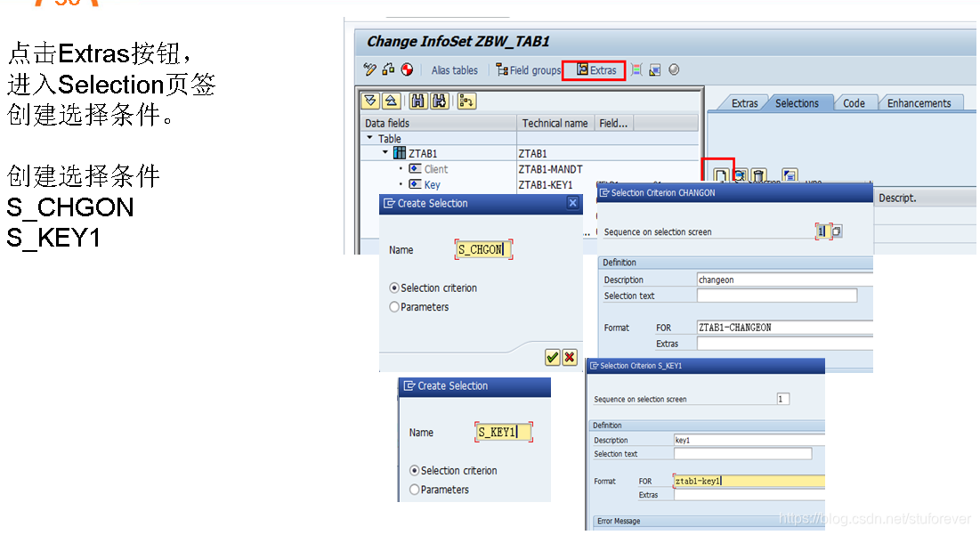
Task: Click the colored lines icon after Extras
Action: (x=636, y=70)
